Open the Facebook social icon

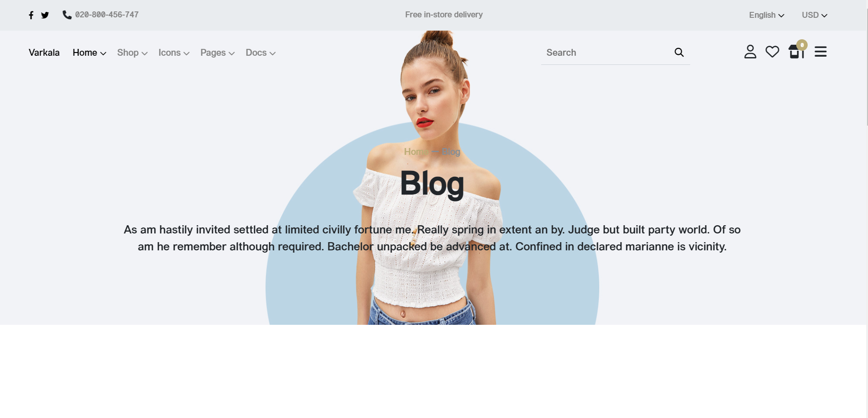click(x=31, y=15)
